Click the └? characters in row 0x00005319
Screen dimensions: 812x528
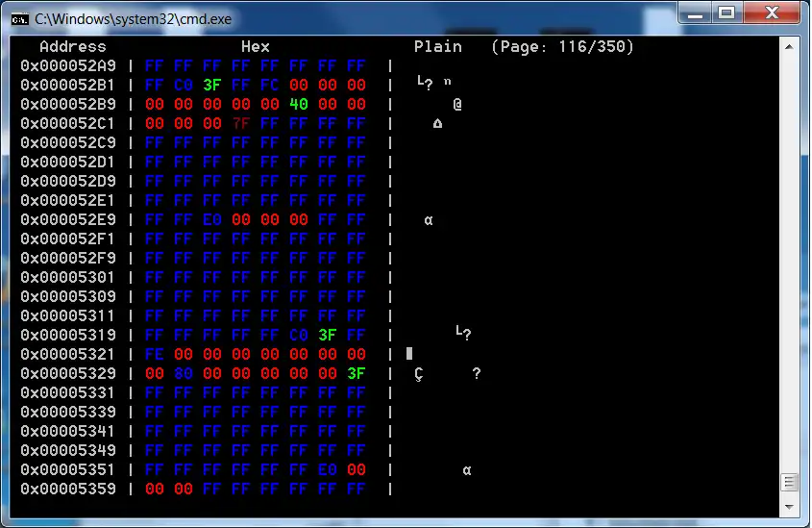[463, 333]
